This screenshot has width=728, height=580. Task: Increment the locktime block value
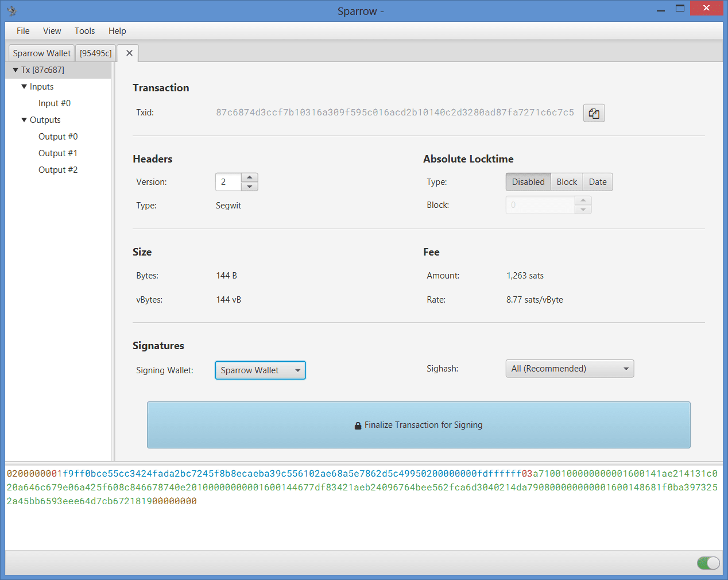click(583, 200)
